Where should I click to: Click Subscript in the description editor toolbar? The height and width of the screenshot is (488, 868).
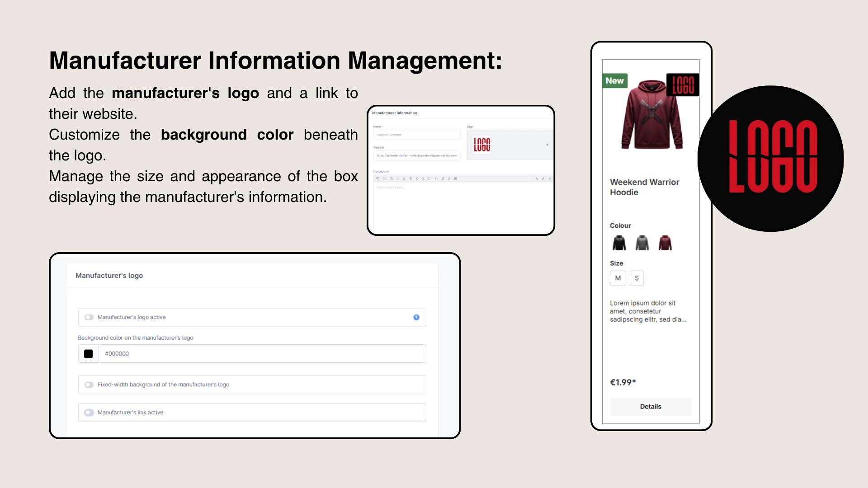423,178
